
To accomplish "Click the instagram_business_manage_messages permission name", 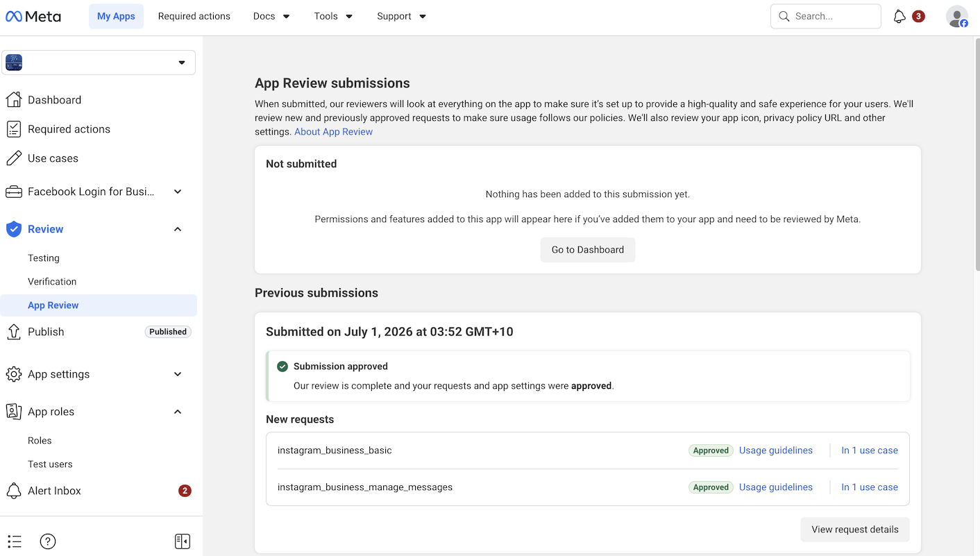I will (x=365, y=487).
